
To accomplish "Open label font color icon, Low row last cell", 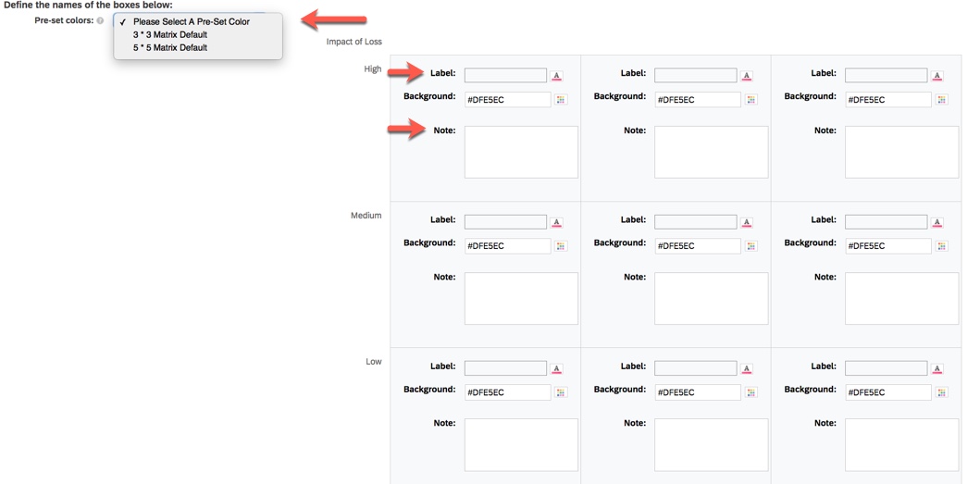I will [937, 369].
